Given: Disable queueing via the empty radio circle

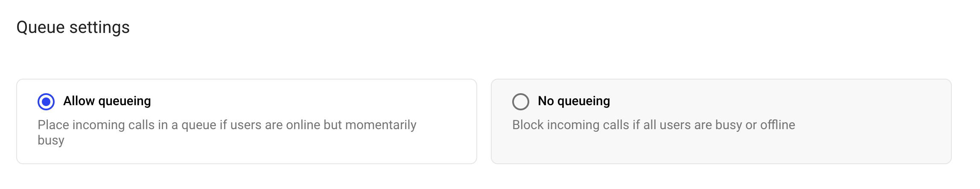Looking at the screenshot, I should point(520,102).
